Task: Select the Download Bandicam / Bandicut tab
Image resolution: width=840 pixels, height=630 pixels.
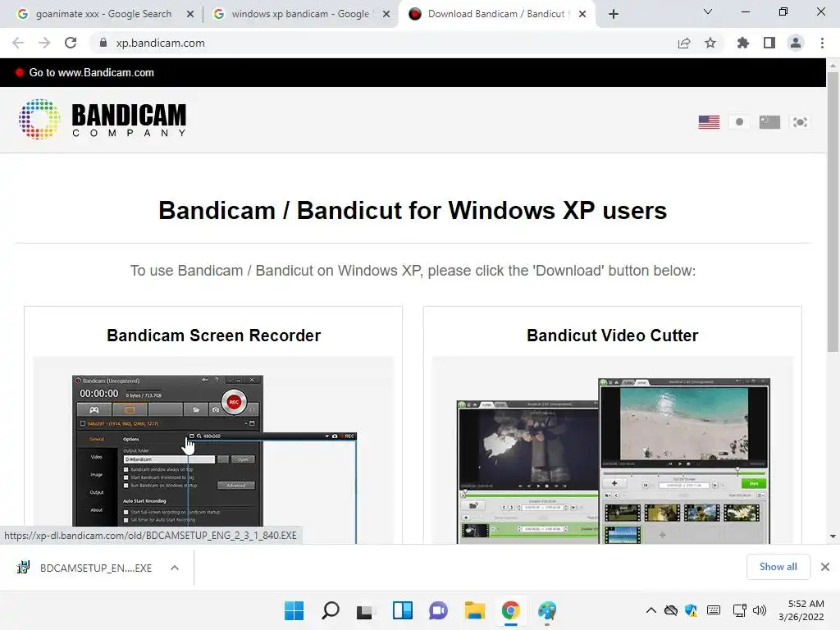Action: tap(495, 14)
